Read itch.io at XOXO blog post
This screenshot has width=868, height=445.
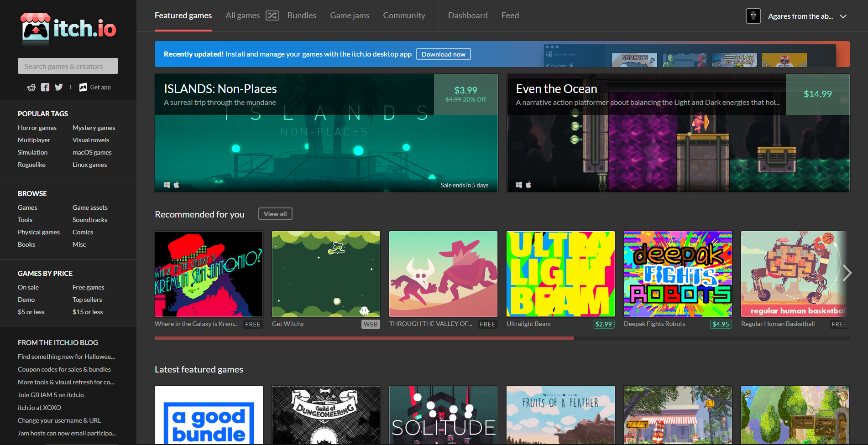coord(39,408)
